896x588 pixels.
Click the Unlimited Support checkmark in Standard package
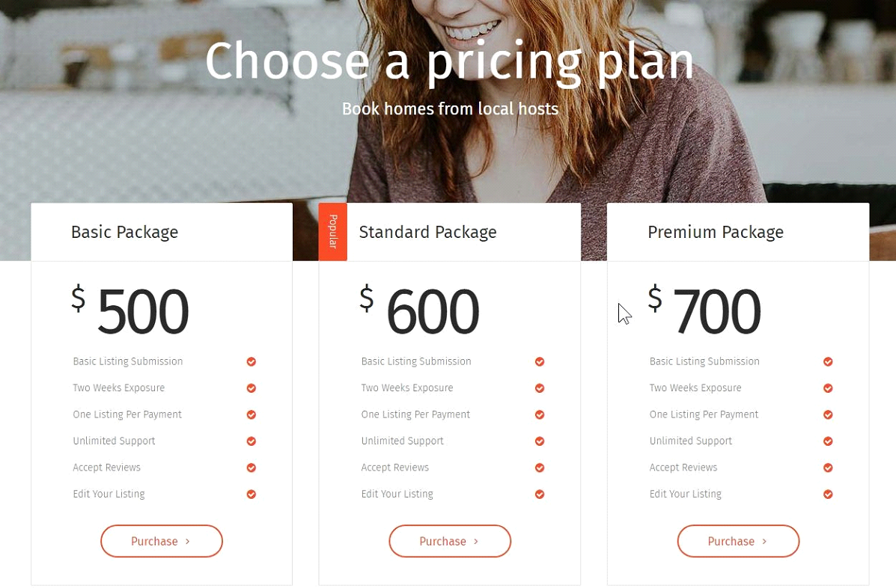point(540,441)
